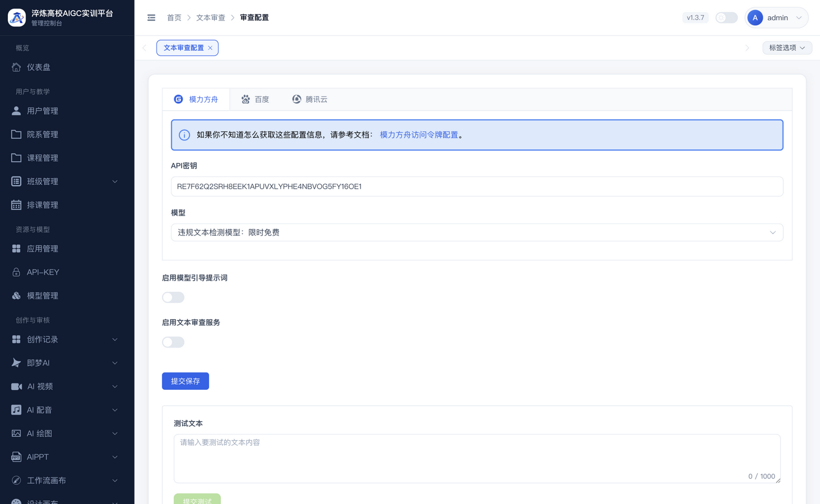Click 文本审查 in the breadcrumb

211,18
